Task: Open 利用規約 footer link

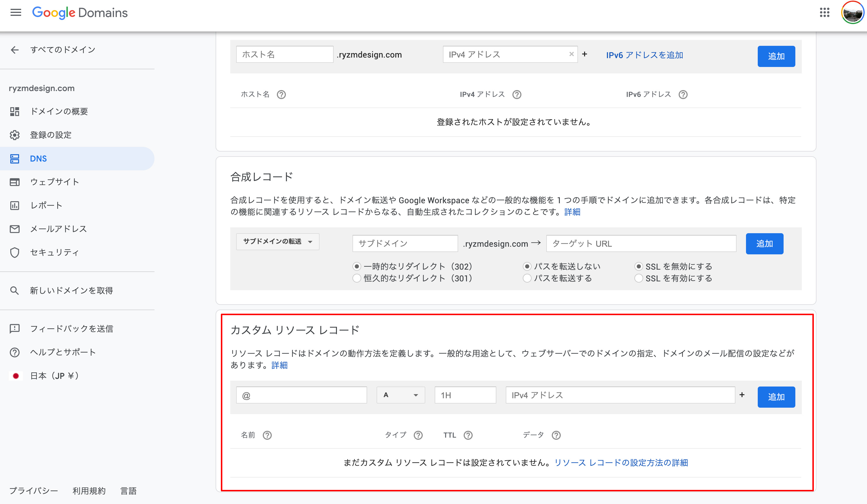Action: pos(89,491)
